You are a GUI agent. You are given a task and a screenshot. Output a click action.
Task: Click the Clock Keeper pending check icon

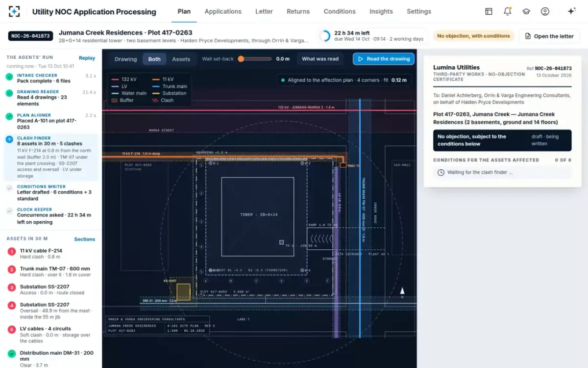coord(9,211)
